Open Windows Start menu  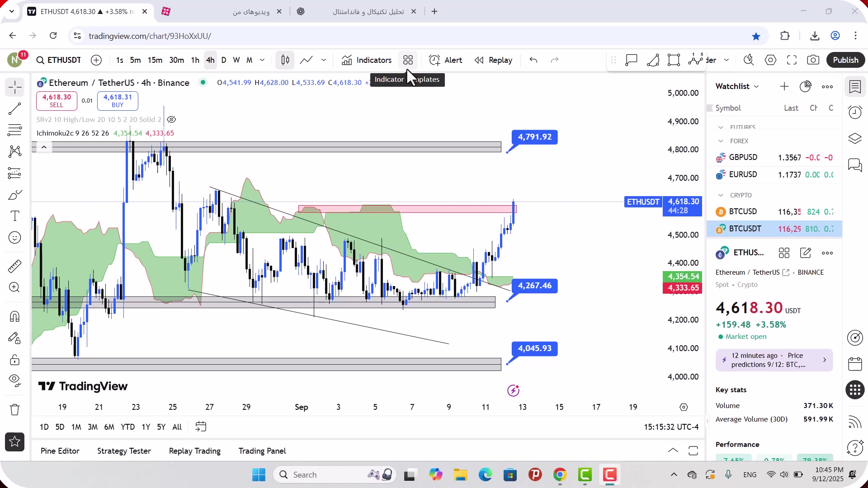(x=259, y=475)
